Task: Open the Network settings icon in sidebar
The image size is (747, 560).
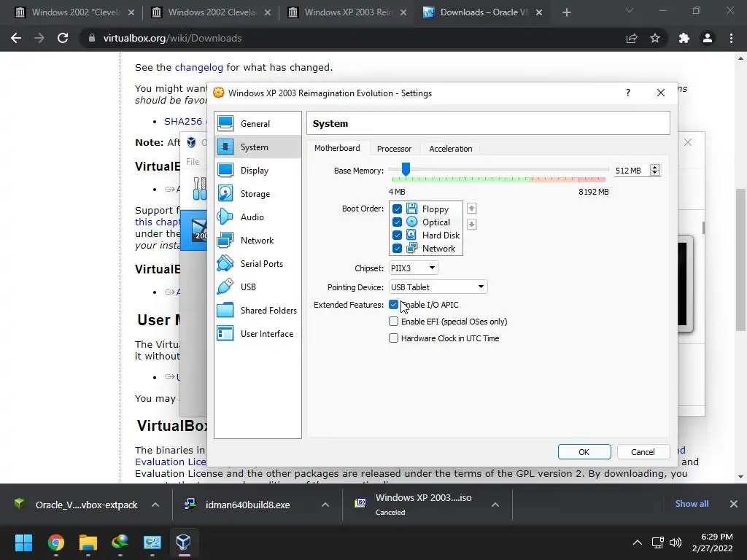Action: pyautogui.click(x=225, y=241)
